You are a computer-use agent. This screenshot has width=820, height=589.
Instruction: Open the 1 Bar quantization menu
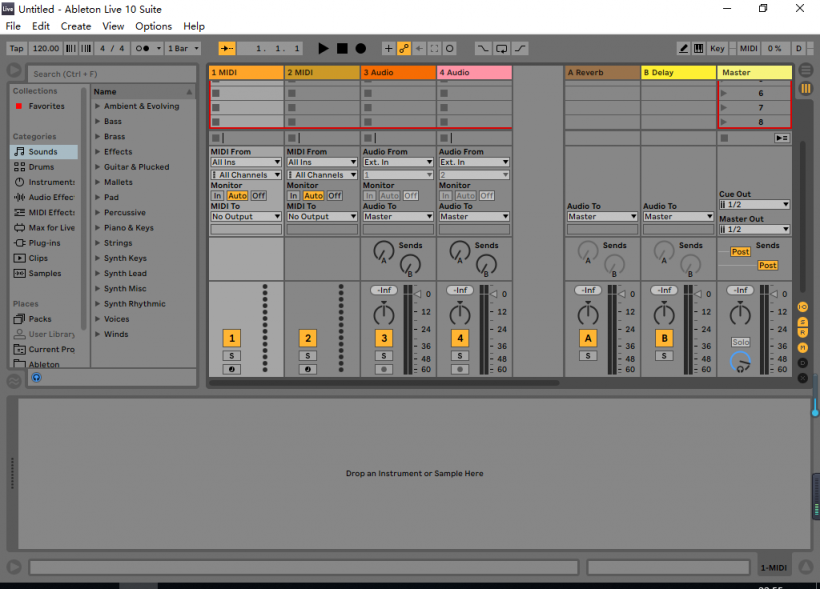(x=183, y=48)
